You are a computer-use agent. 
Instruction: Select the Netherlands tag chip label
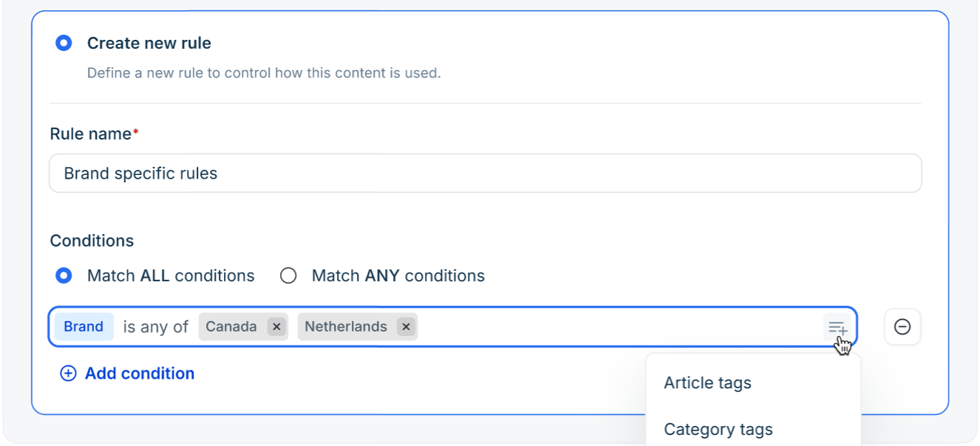click(x=346, y=326)
